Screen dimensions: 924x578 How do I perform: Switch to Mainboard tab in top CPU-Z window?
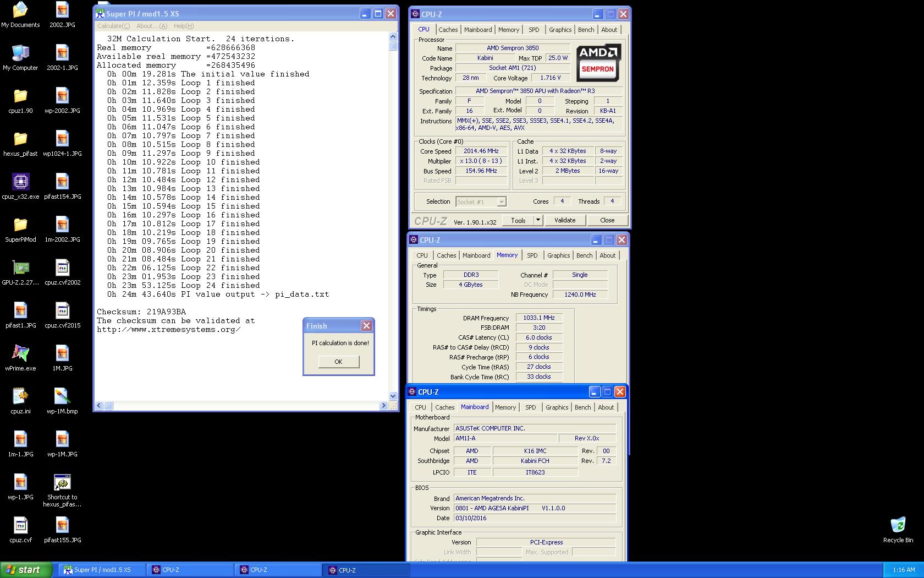[x=478, y=30]
